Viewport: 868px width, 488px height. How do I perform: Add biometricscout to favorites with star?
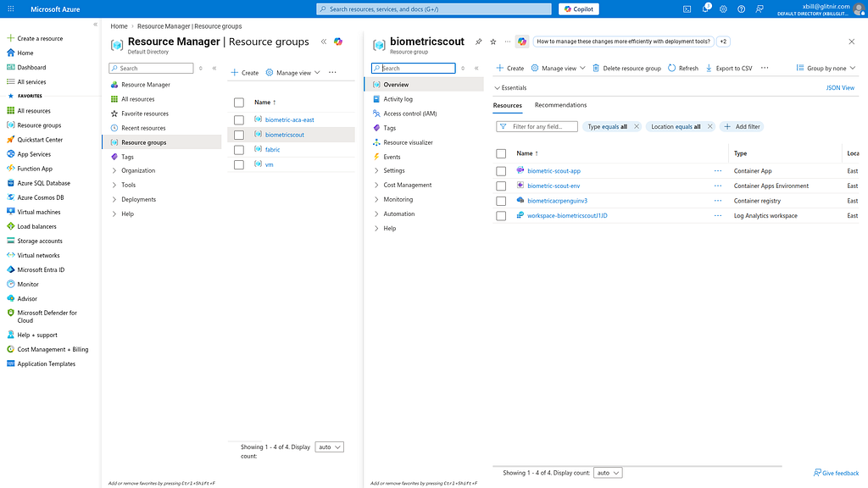pyautogui.click(x=493, y=42)
